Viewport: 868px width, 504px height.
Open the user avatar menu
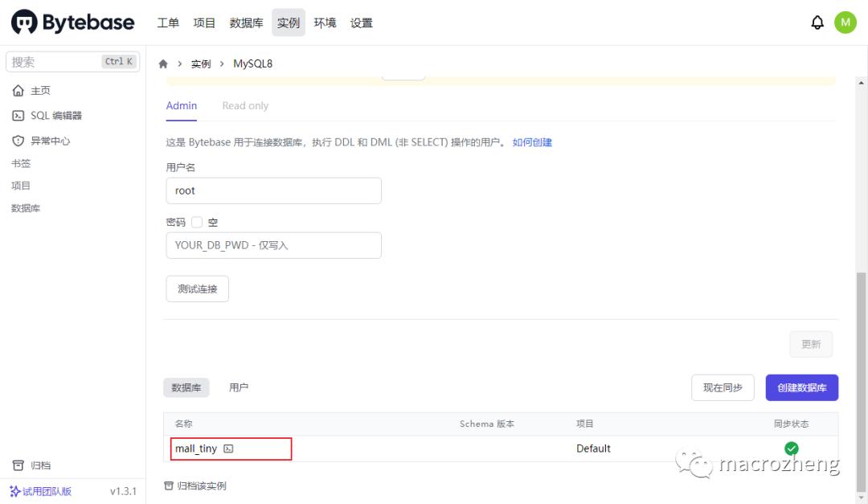pyautogui.click(x=845, y=23)
